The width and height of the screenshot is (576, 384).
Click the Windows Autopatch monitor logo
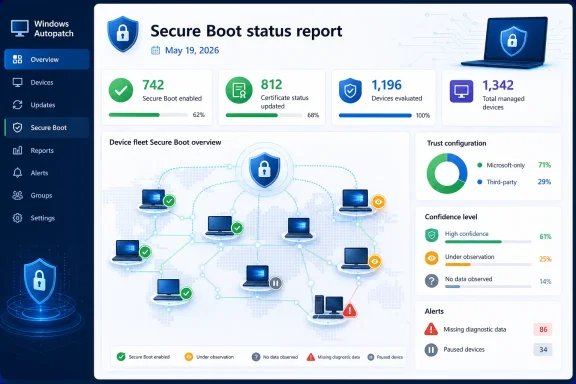click(x=20, y=28)
